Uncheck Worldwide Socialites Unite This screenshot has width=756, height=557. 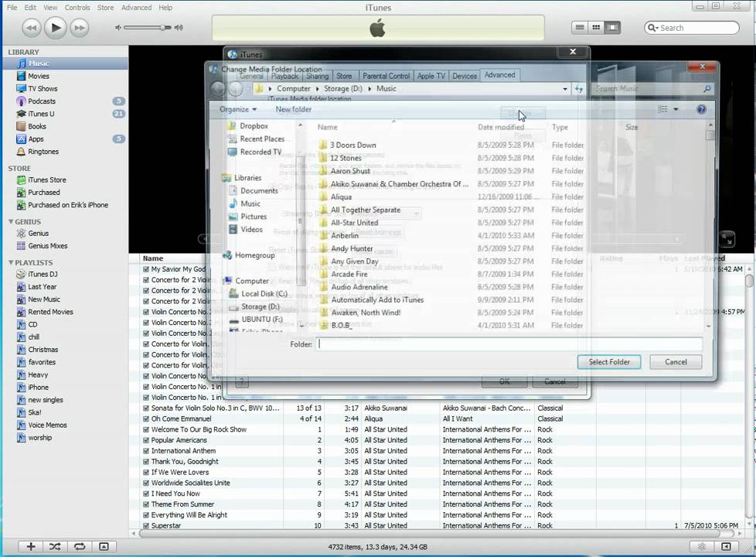click(x=145, y=483)
